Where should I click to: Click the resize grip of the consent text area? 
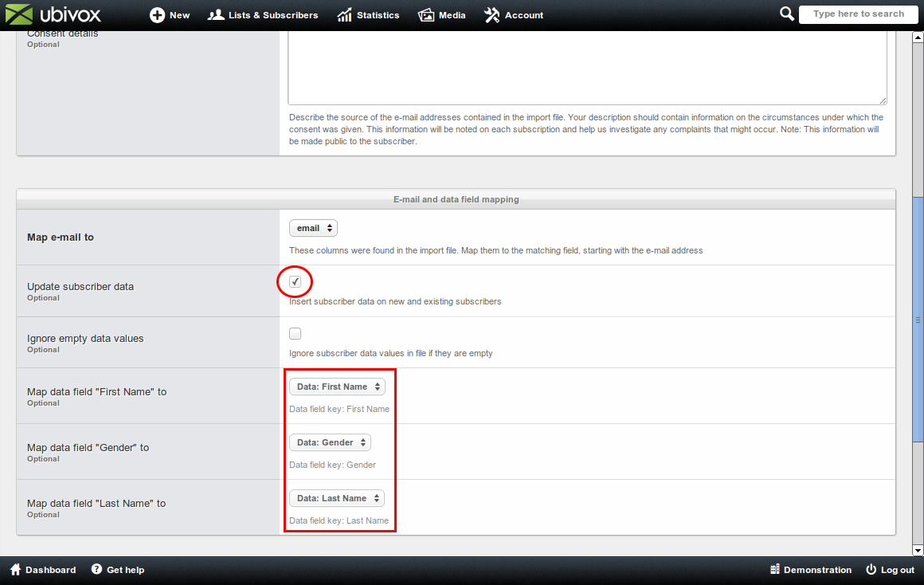[883, 101]
